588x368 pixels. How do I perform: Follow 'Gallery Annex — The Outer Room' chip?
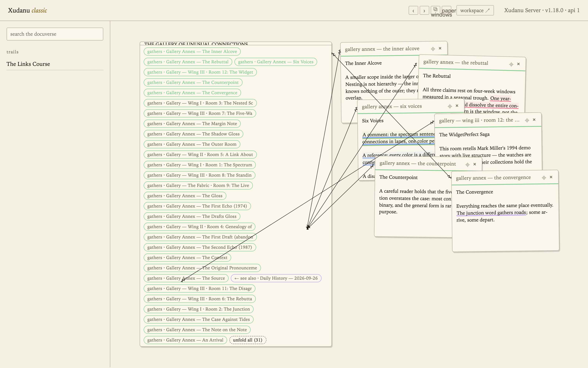[x=192, y=144]
